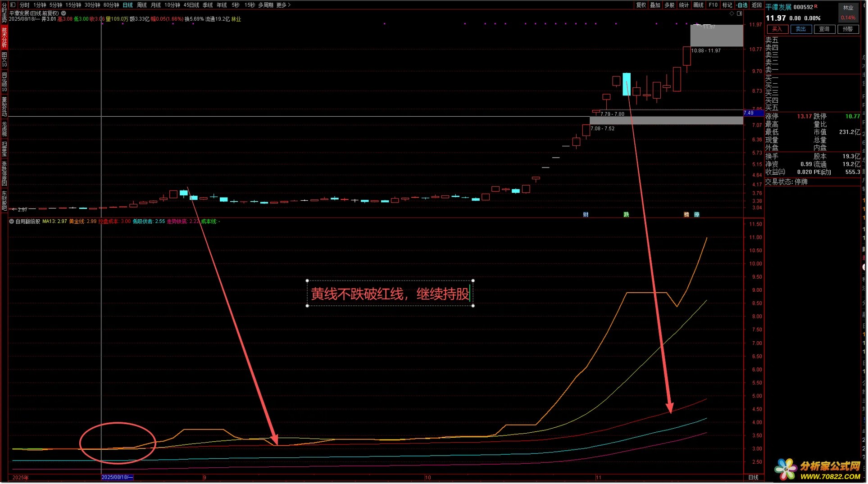This screenshot has height=484, width=868.
Task: Click the diamond icon at chart top-right
Action: [x=732, y=14]
